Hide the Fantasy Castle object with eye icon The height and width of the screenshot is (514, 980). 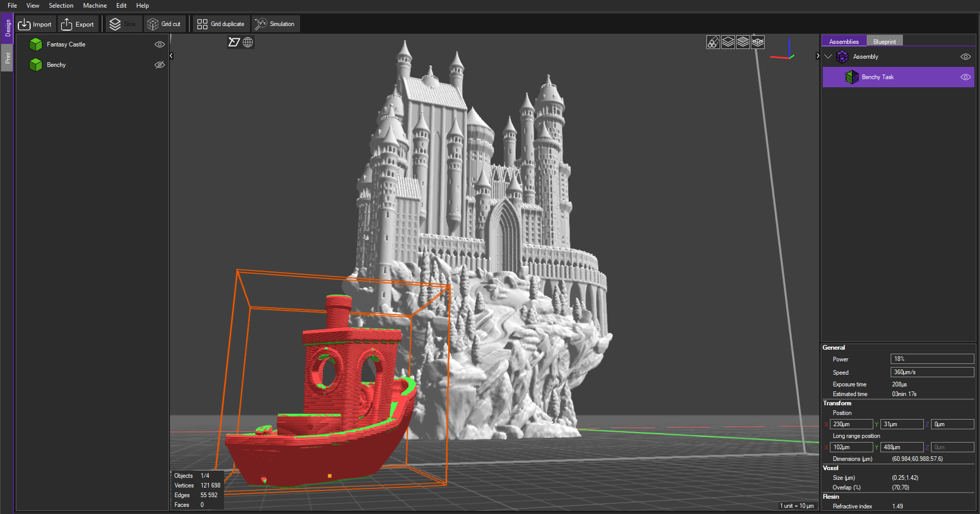pos(160,44)
